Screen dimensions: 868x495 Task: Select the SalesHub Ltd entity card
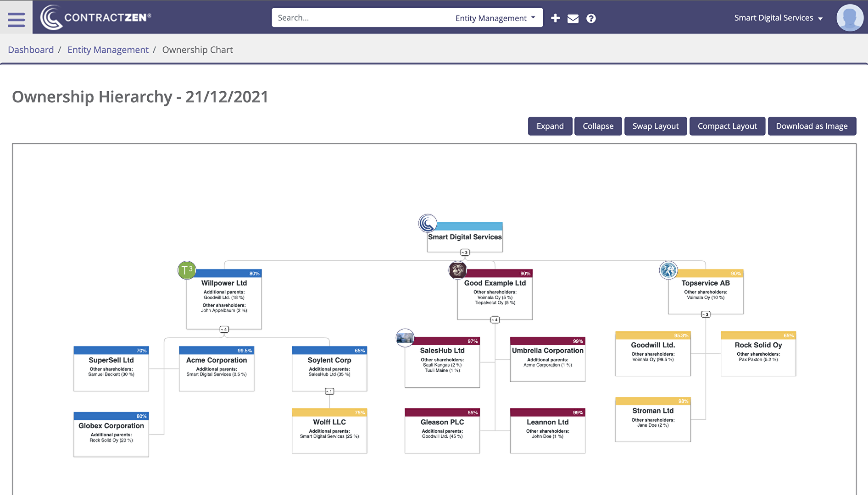(x=442, y=362)
